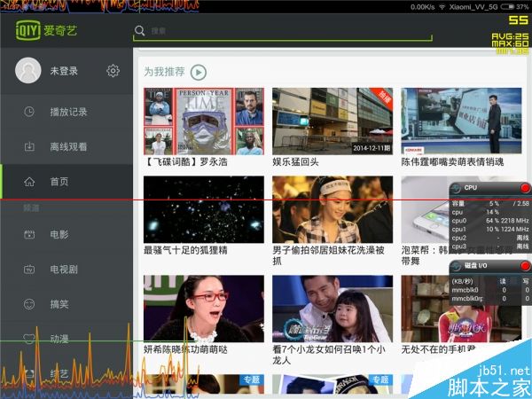Tap the 未登录 login text
This screenshot has width=532, height=399.
pyautogui.click(x=64, y=71)
